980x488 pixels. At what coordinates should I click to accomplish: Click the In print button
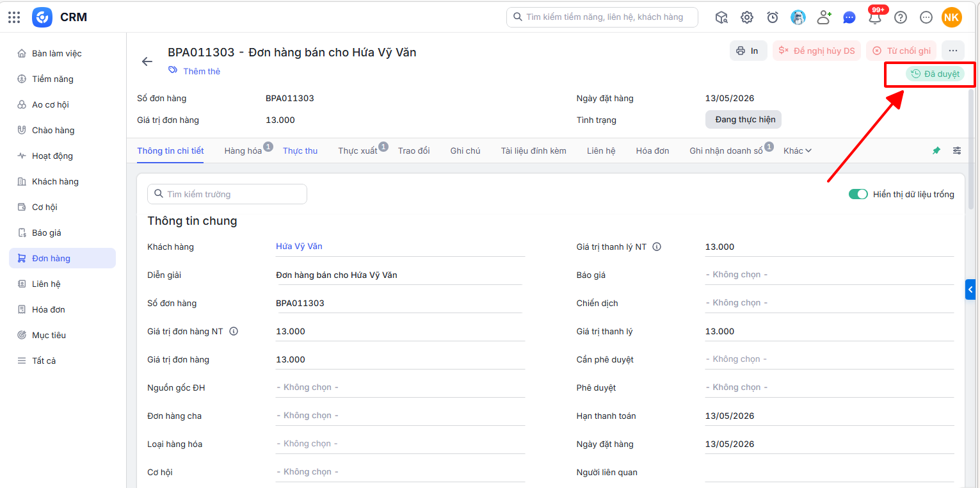(x=748, y=51)
